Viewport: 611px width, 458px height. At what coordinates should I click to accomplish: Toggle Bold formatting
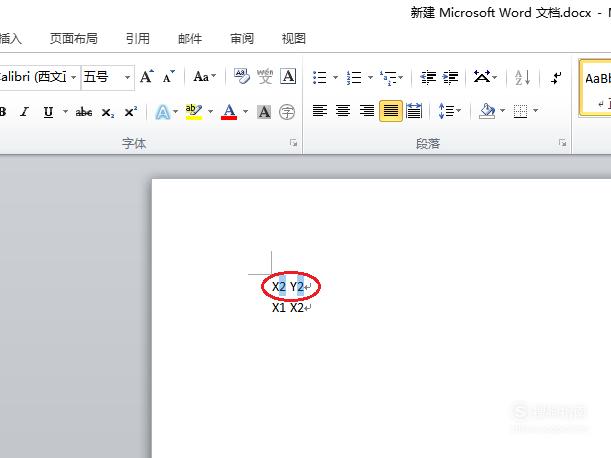3,112
